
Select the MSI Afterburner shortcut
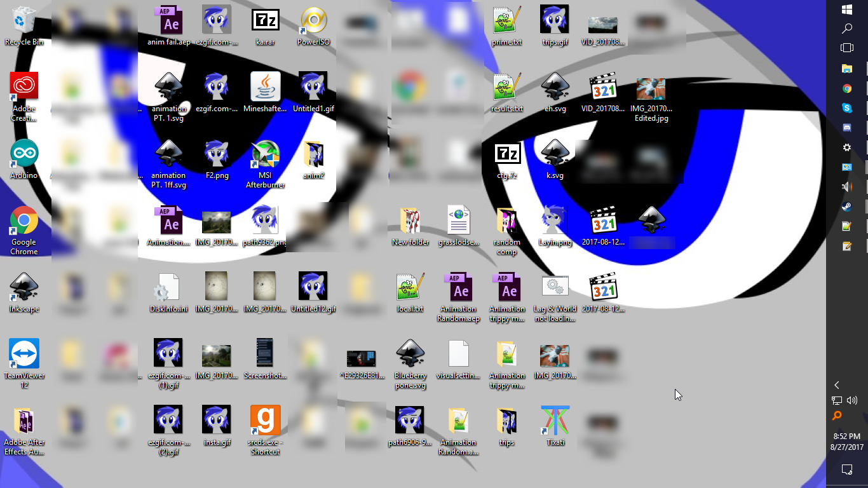[265, 154]
